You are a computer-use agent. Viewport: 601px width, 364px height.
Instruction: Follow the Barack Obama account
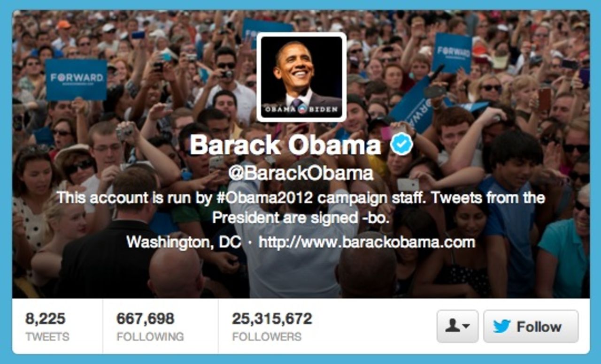click(531, 326)
